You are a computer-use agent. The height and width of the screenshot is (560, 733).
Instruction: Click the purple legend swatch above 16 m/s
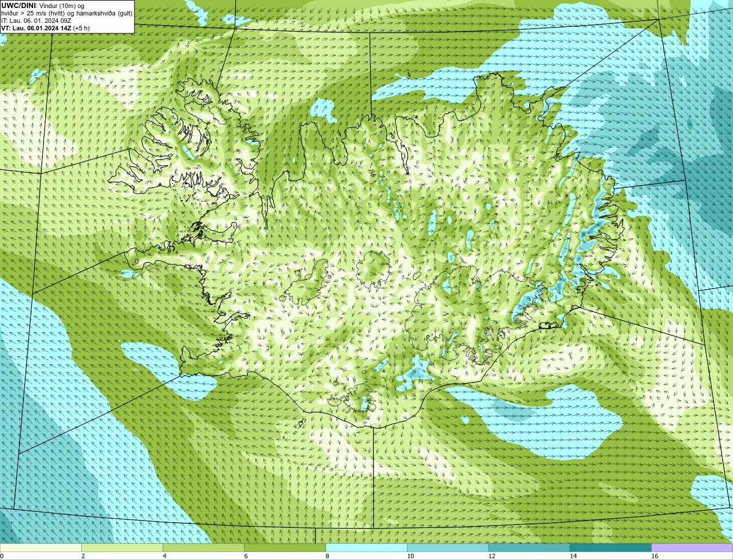[692, 548]
